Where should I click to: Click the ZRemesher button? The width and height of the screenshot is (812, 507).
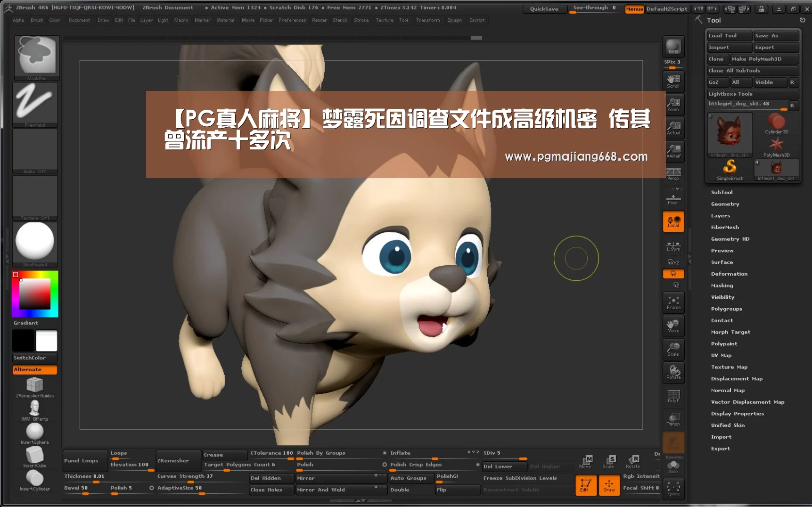coord(179,461)
